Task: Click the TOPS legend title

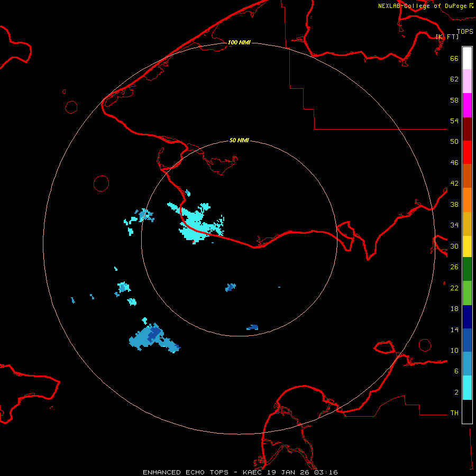Action: coord(465,32)
